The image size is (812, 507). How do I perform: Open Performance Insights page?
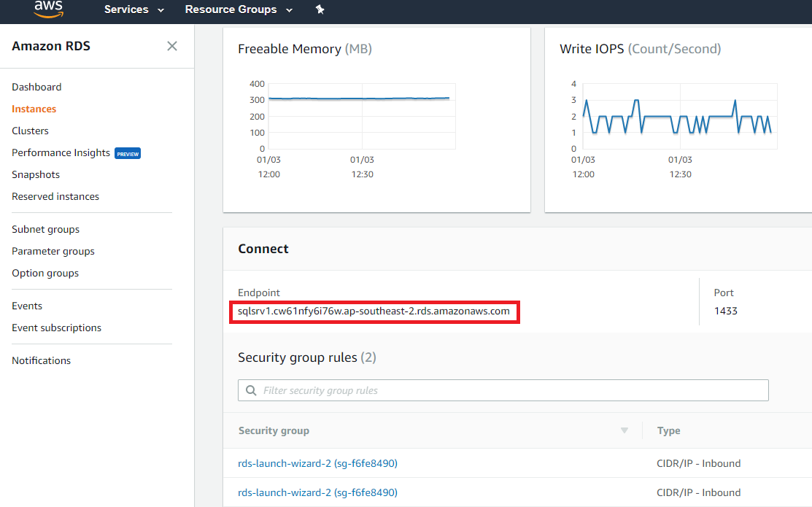coord(61,152)
